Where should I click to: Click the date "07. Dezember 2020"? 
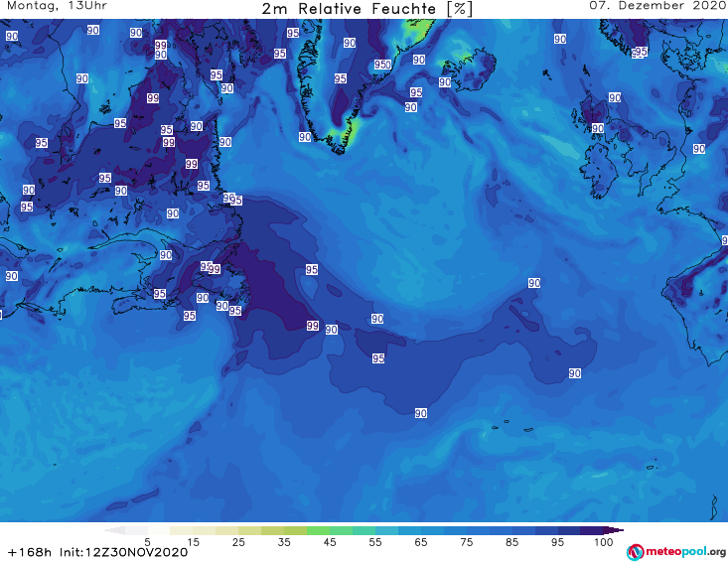click(657, 6)
